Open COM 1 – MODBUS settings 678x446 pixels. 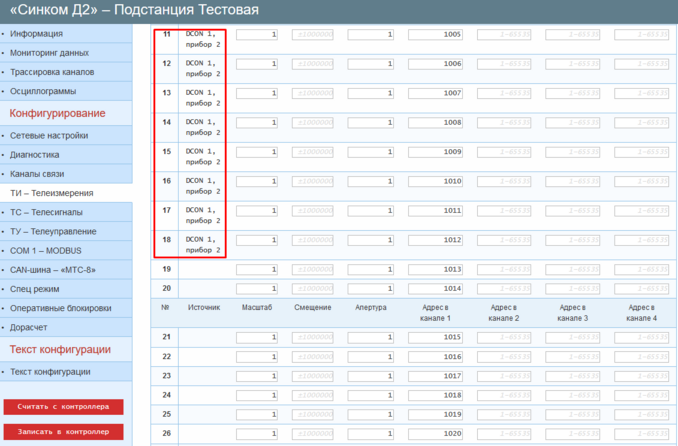click(45, 251)
